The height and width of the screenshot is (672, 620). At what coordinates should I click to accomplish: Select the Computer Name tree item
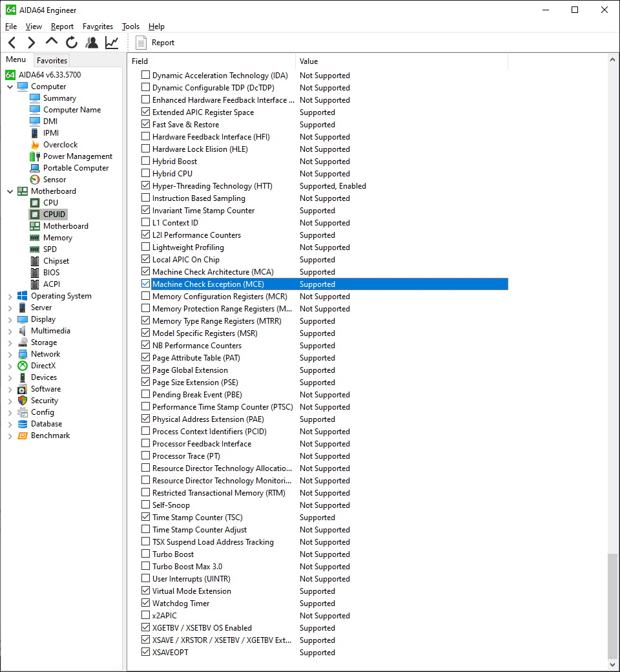72,110
